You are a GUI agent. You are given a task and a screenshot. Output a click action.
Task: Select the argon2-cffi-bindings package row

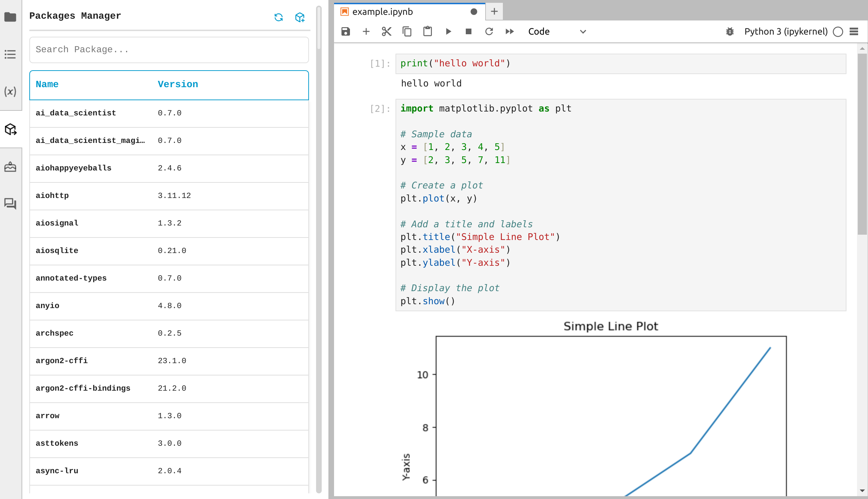(x=169, y=389)
